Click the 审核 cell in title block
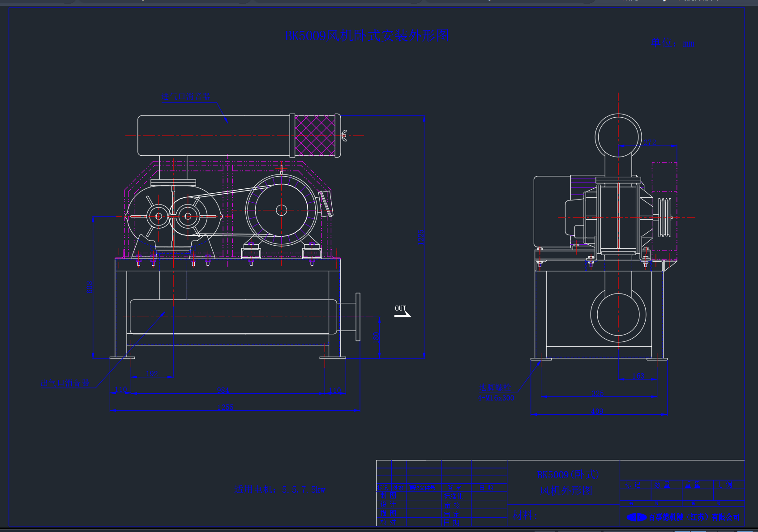This screenshot has width=758, height=532. tap(452, 505)
